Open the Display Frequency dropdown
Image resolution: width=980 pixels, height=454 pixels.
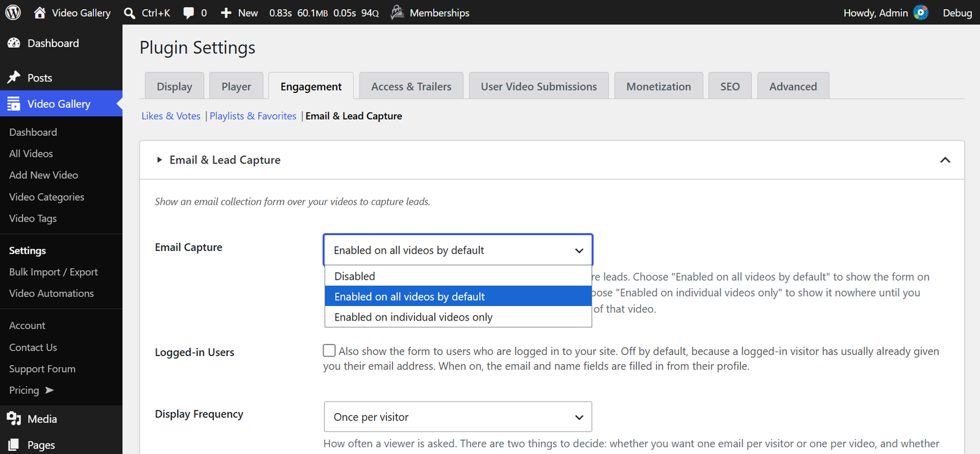pyautogui.click(x=458, y=417)
